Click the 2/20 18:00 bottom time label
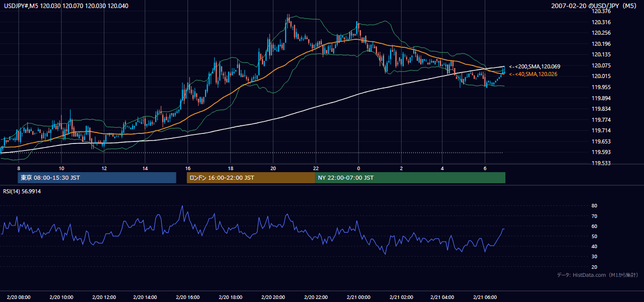Viewport: 644px width, 302px height. tap(231, 297)
